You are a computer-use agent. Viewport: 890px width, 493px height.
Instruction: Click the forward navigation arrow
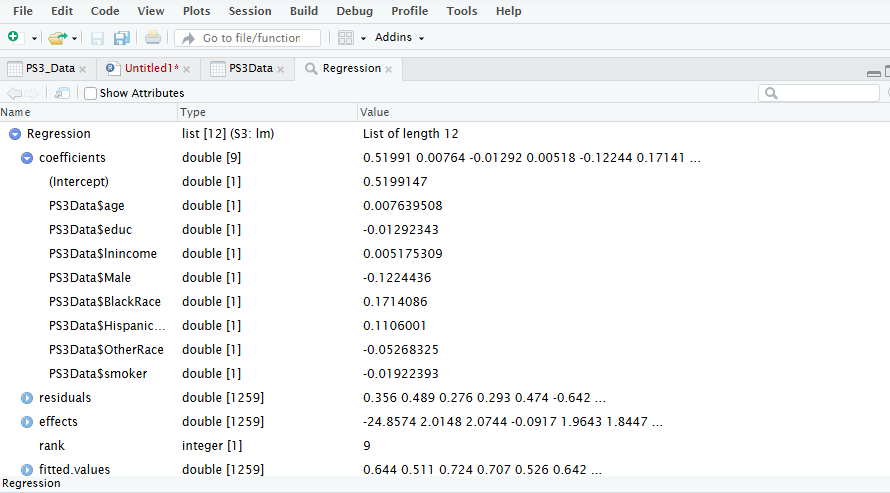[x=32, y=93]
